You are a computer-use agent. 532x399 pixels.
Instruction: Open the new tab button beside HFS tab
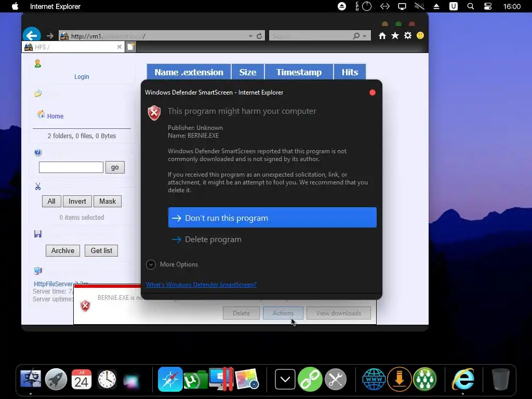[130, 47]
